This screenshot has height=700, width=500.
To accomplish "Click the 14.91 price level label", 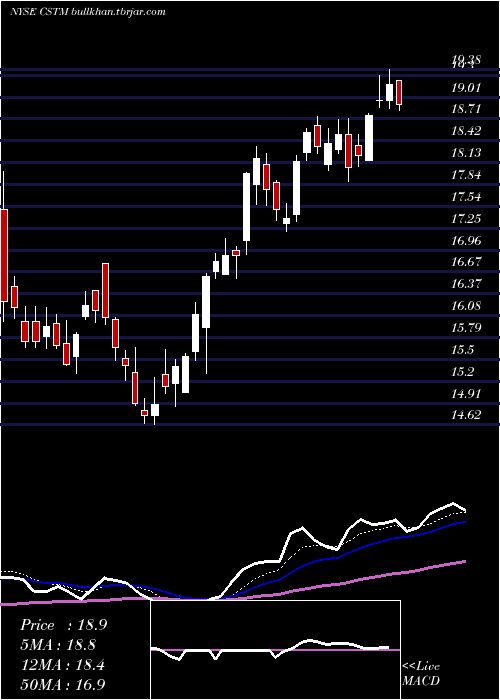I will tap(466, 393).
